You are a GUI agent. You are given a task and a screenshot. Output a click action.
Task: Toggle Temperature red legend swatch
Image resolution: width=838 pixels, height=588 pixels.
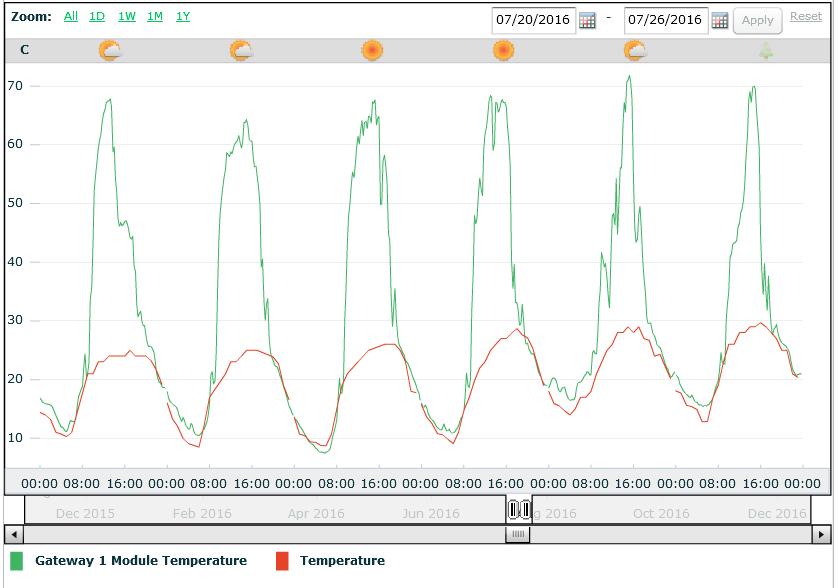(282, 561)
